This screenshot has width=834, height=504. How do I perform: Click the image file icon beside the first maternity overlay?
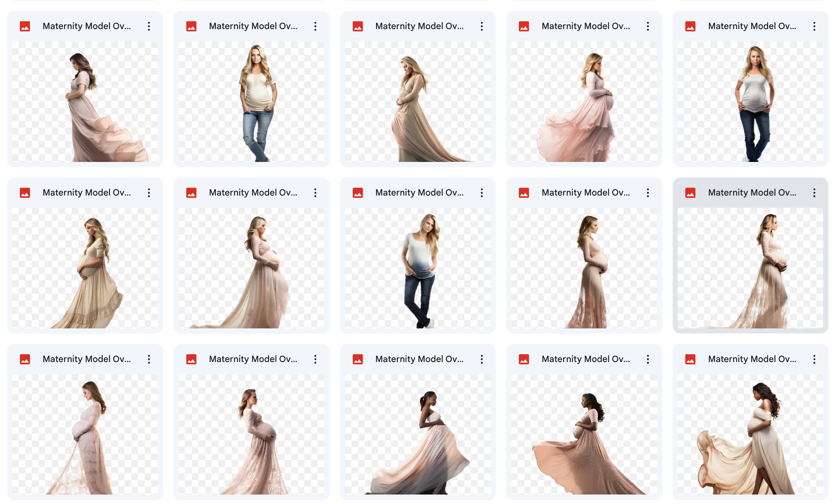click(25, 26)
